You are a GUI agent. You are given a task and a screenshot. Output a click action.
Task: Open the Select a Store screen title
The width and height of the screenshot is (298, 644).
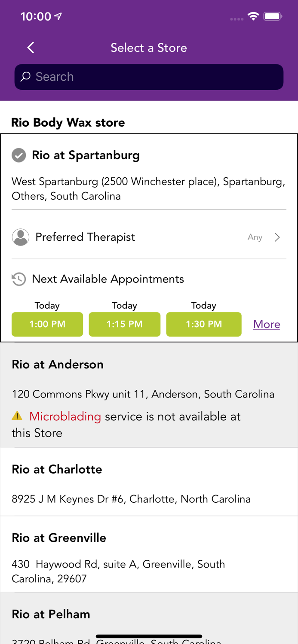tap(149, 48)
